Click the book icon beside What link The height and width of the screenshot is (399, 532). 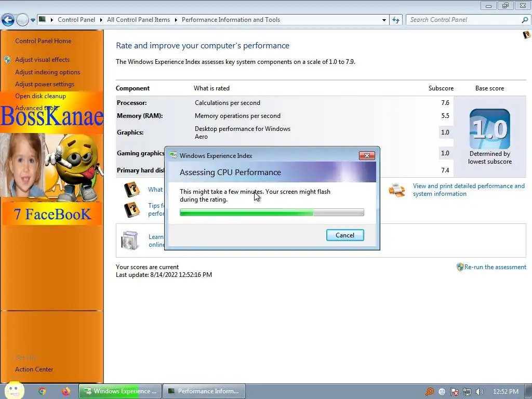pyautogui.click(x=132, y=189)
